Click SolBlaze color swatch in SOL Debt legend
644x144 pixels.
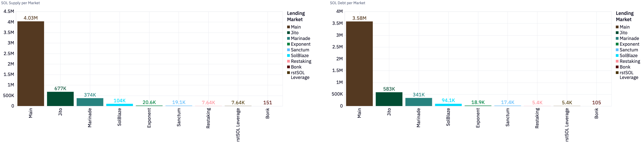(617, 55)
